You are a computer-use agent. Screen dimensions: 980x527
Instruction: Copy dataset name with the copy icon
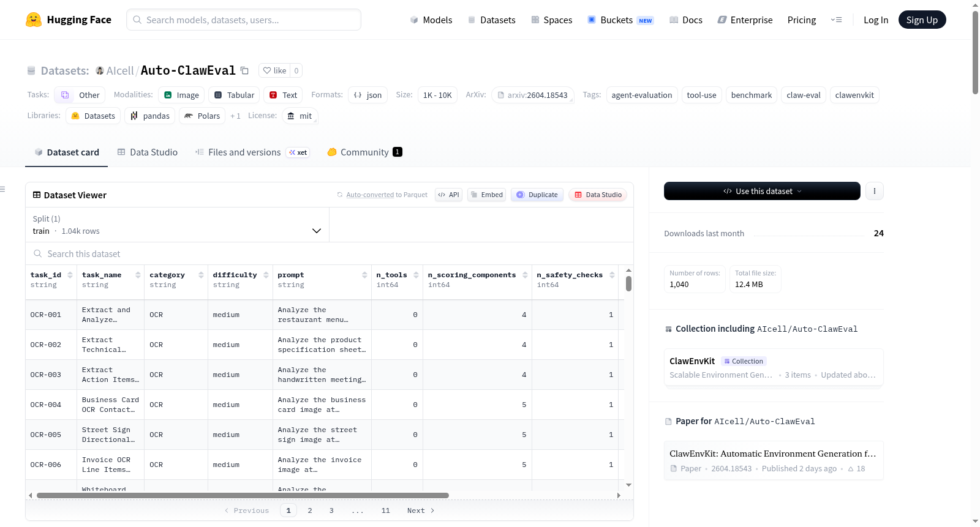click(x=244, y=70)
